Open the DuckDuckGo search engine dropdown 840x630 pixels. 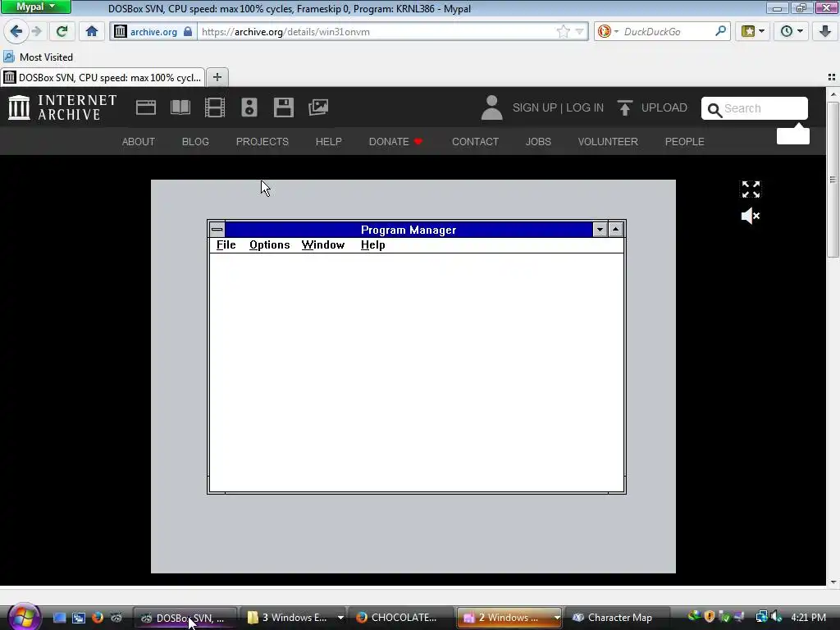[608, 32]
